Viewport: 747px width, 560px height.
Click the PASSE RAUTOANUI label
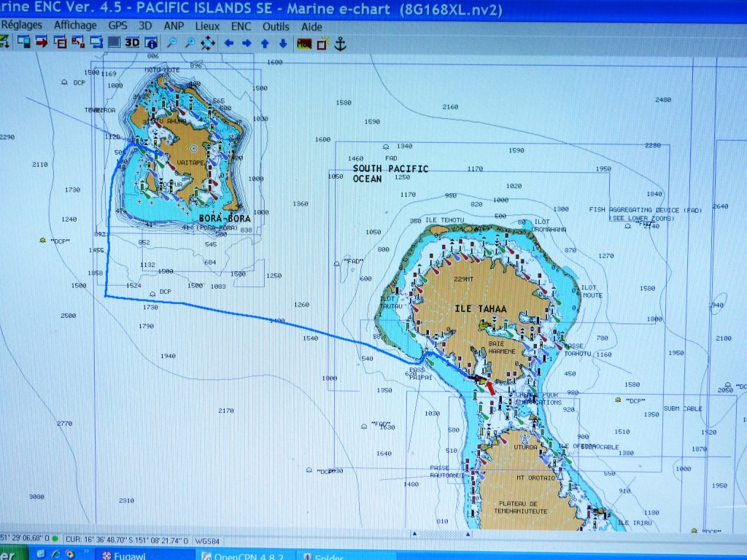(x=447, y=472)
